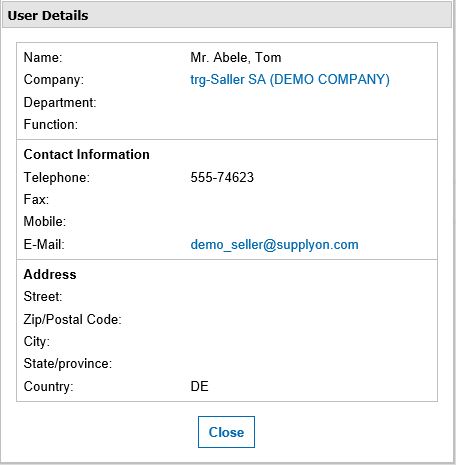Click the Contact Information heading

(86, 154)
